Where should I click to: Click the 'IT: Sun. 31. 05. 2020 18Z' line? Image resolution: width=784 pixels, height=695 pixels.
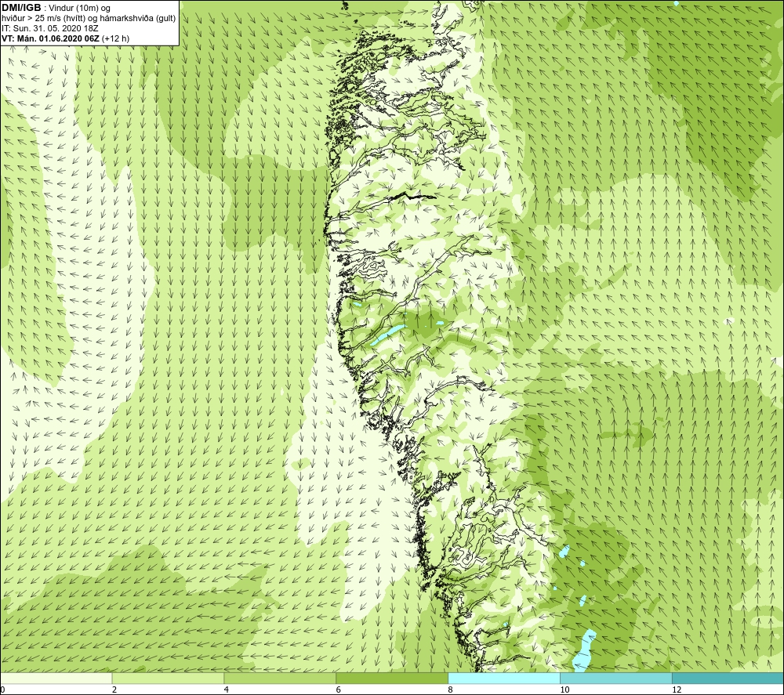click(50, 28)
